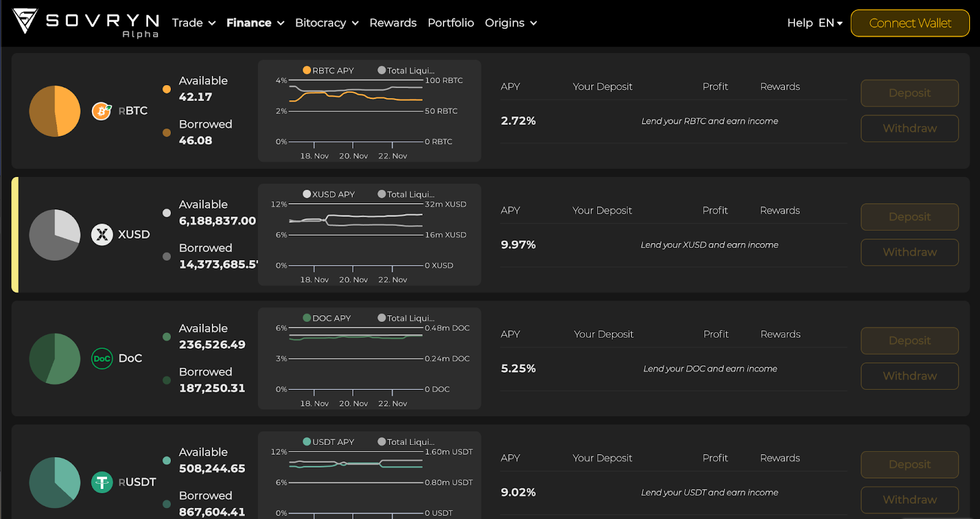980x519 pixels.
Task: Toggle Total Liquidity series in USDT chart
Action: pyautogui.click(x=406, y=441)
